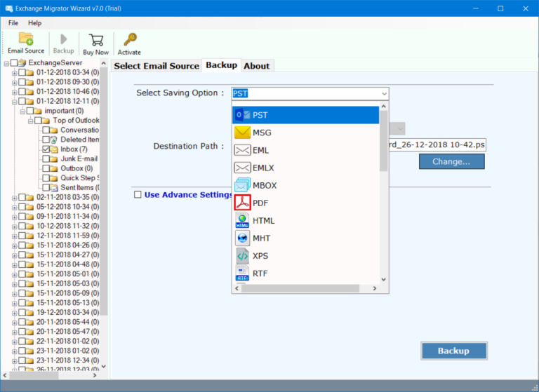Screen dimensions: 539x392
Task: Click the Deleted Items recycle bin icon
Action: coord(53,140)
